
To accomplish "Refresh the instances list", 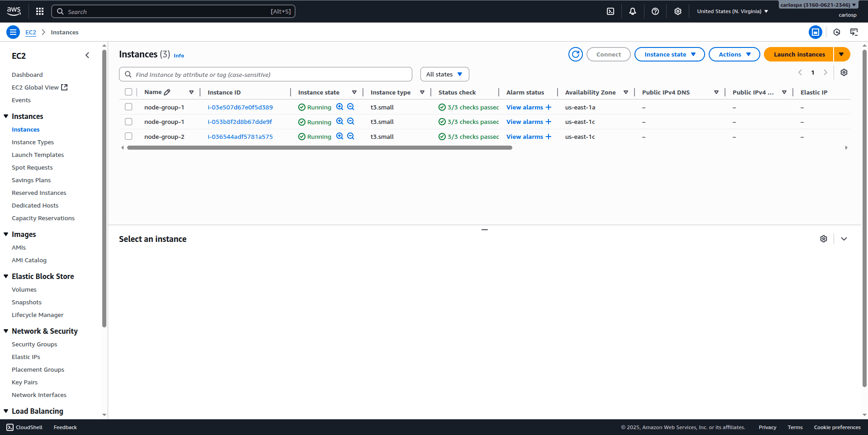I will tap(575, 54).
